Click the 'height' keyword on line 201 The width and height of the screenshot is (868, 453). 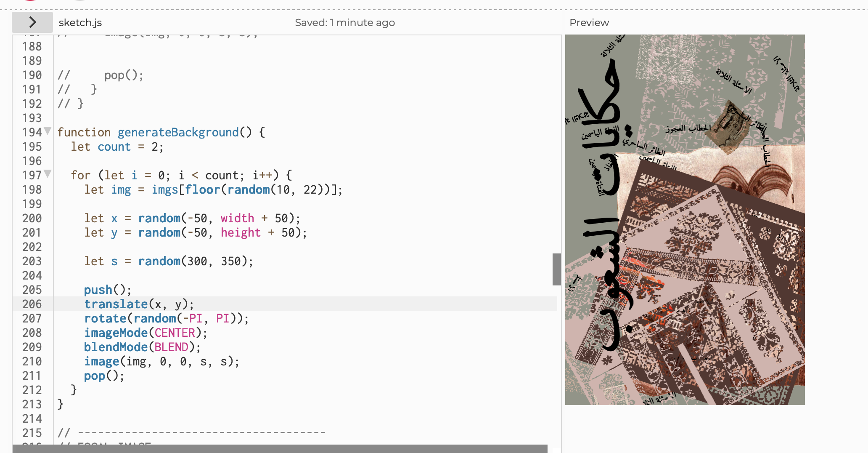pyautogui.click(x=241, y=233)
